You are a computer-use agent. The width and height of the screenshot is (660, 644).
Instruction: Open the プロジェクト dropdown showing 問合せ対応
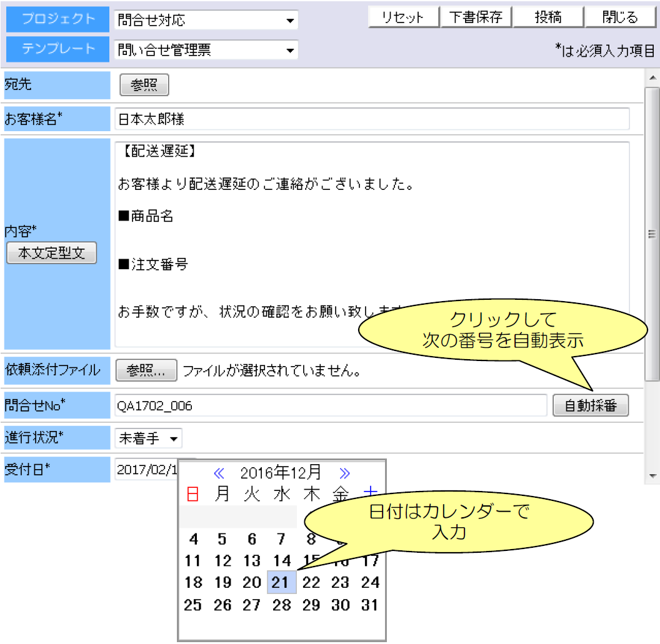(x=206, y=20)
